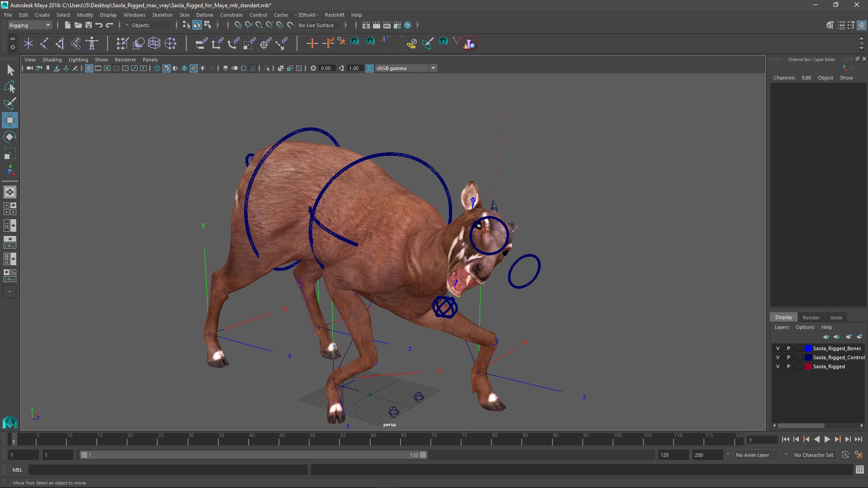Toggle visibility of Saola_Rigged_Bones layer

[x=778, y=348]
